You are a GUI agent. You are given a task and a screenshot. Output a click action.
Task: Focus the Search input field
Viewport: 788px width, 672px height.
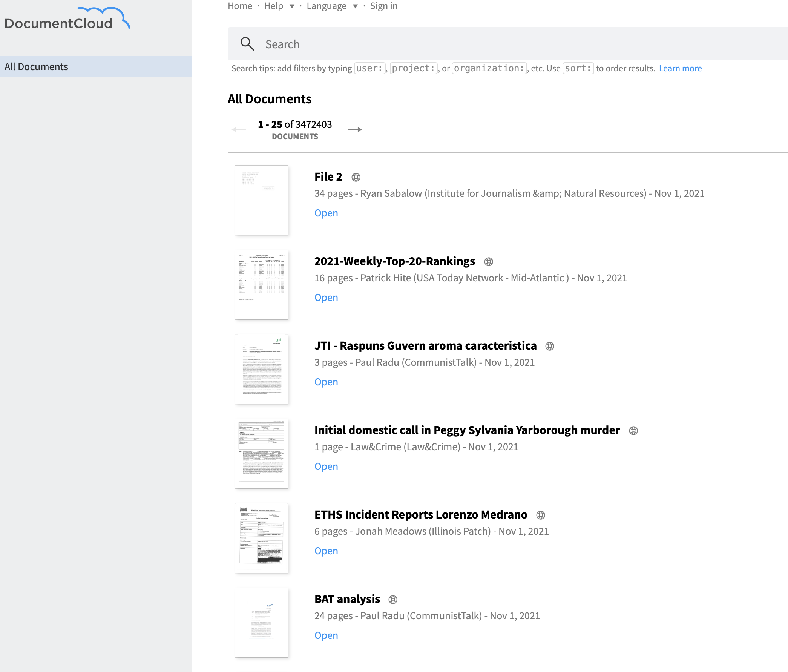508,44
